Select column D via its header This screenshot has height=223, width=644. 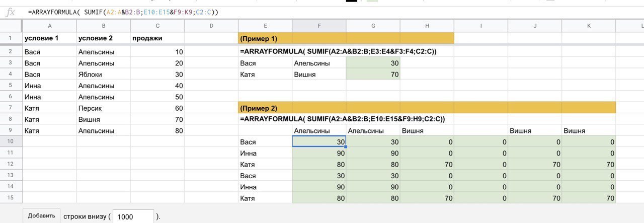pyautogui.click(x=211, y=26)
